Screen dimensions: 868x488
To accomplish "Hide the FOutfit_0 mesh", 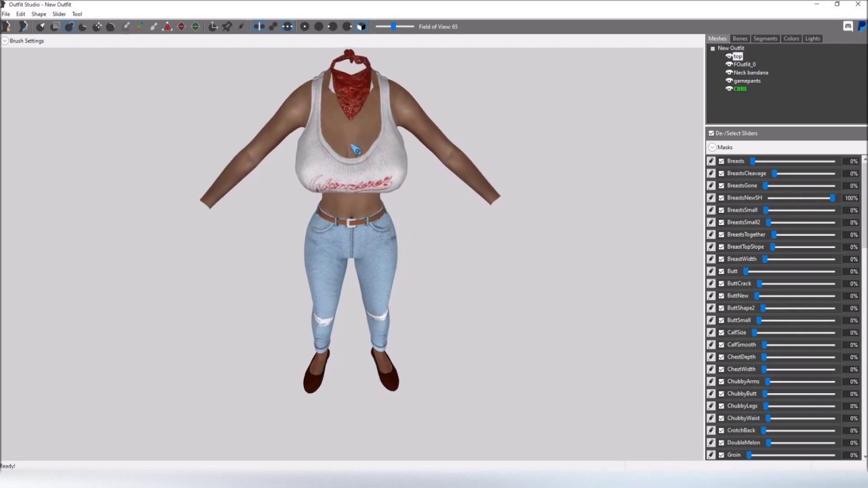I will tap(729, 64).
